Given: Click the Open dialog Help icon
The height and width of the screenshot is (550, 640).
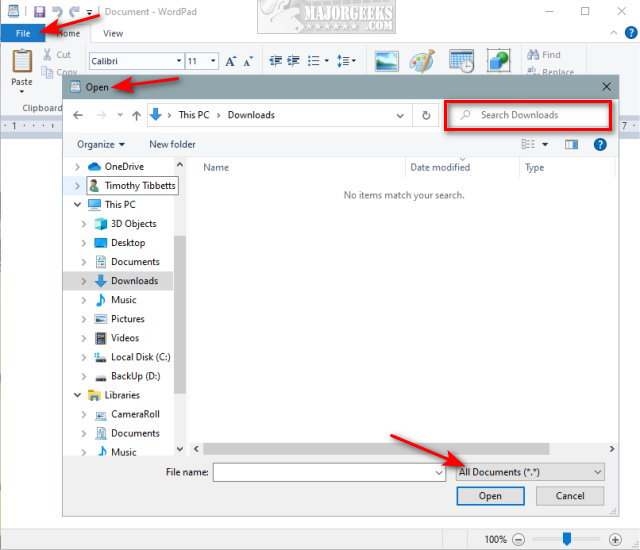Looking at the screenshot, I should click(600, 144).
